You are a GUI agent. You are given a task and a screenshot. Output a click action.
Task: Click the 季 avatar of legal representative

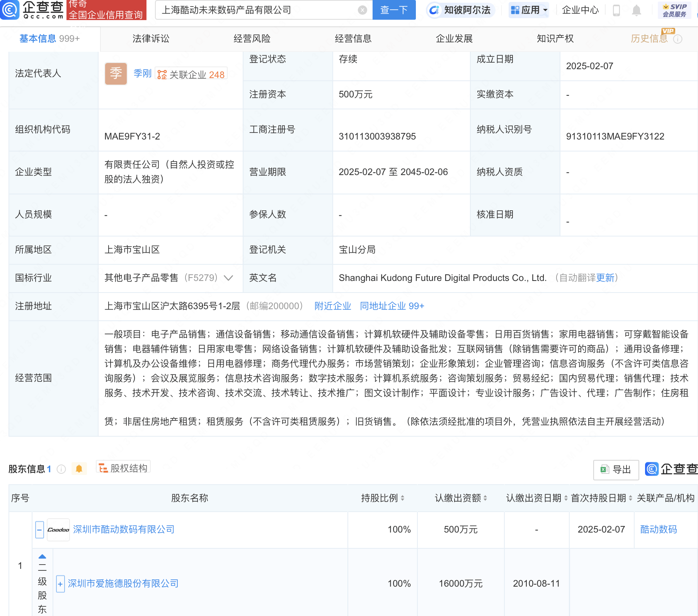tap(116, 73)
